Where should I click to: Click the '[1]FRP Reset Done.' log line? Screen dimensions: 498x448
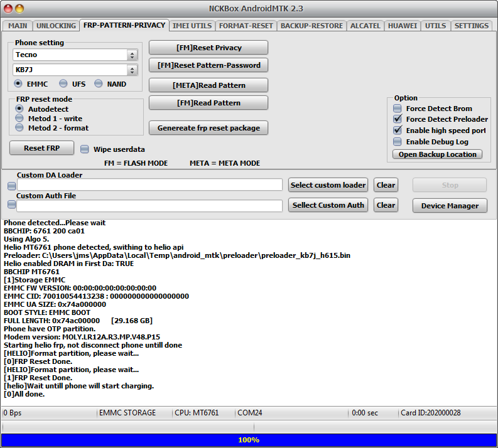click(38, 378)
